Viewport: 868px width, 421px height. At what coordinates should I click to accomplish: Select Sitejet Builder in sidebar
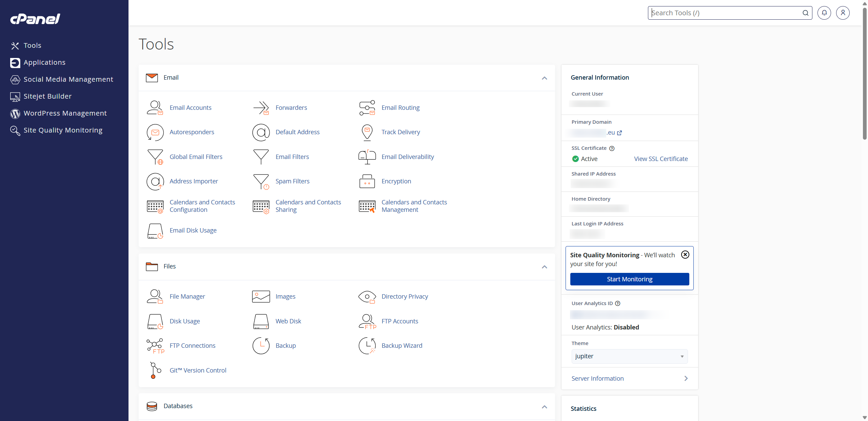(47, 96)
